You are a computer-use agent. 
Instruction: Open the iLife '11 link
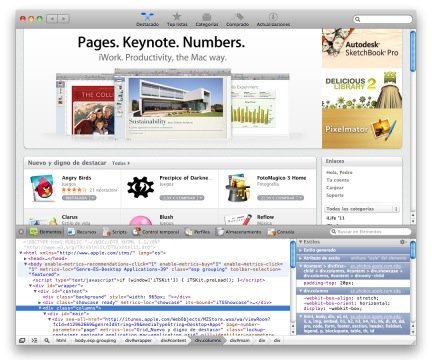click(x=335, y=218)
